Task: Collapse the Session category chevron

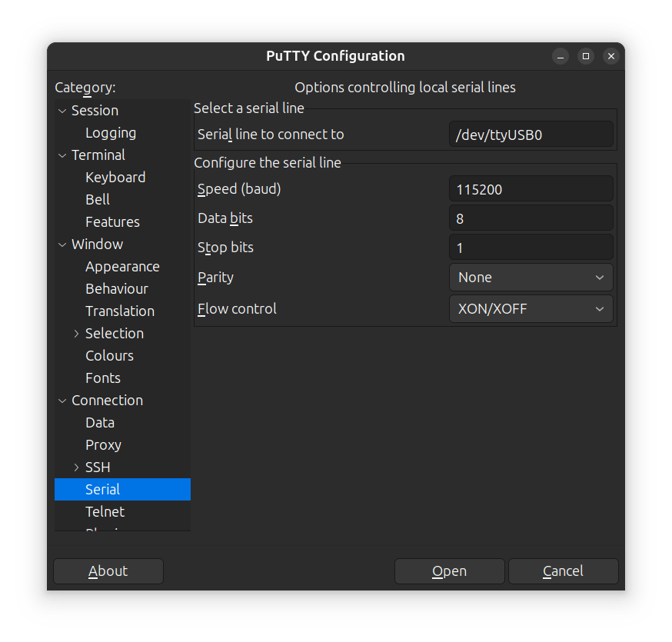Action: pyautogui.click(x=62, y=111)
